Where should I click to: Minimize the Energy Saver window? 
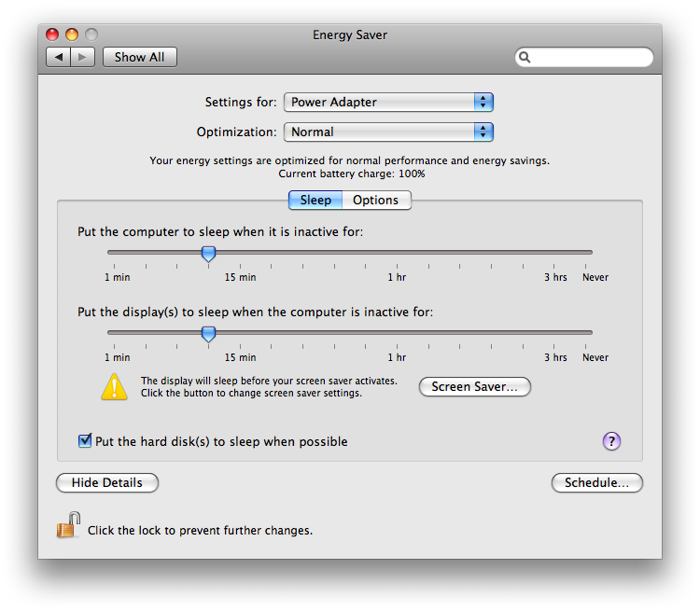pyautogui.click(x=72, y=35)
